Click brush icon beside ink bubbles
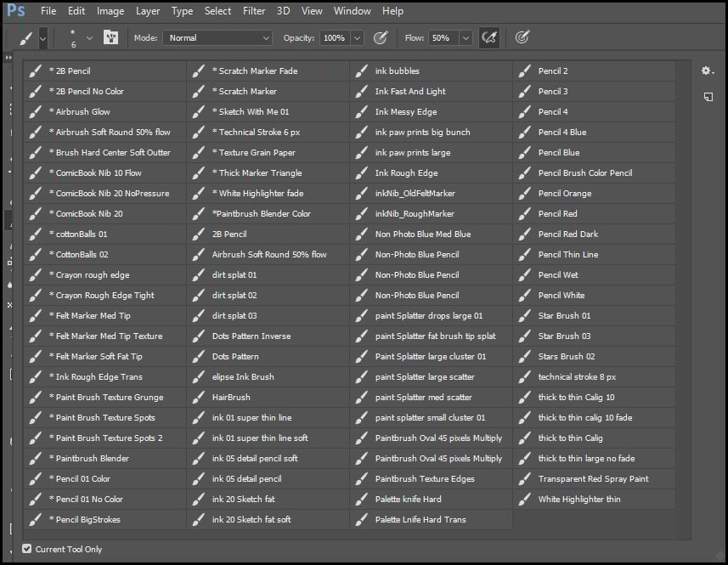Image resolution: width=728 pixels, height=565 pixels. (x=361, y=71)
